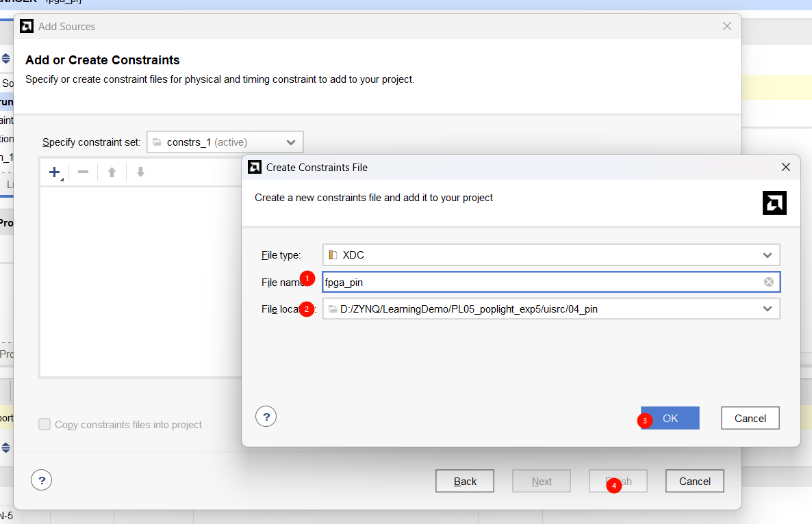Click the plus Add File toolbar icon
The image size is (812, 524).
pos(55,172)
